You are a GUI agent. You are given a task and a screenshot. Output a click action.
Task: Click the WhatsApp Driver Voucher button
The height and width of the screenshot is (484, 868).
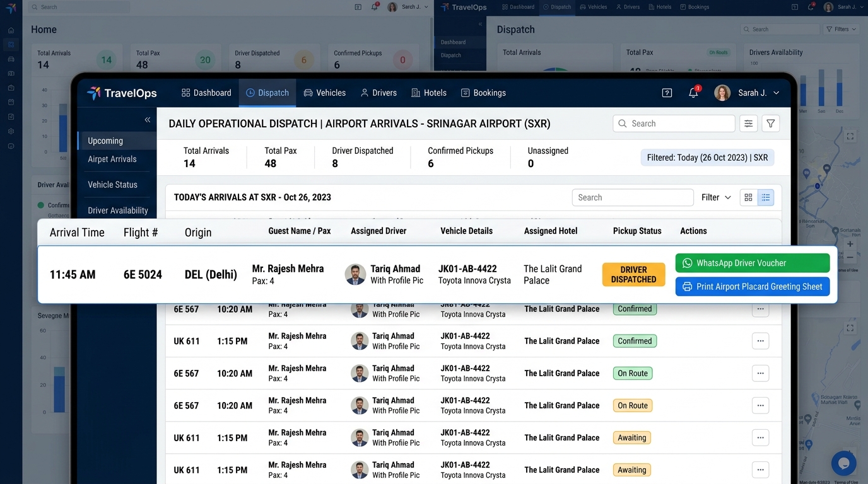point(753,263)
